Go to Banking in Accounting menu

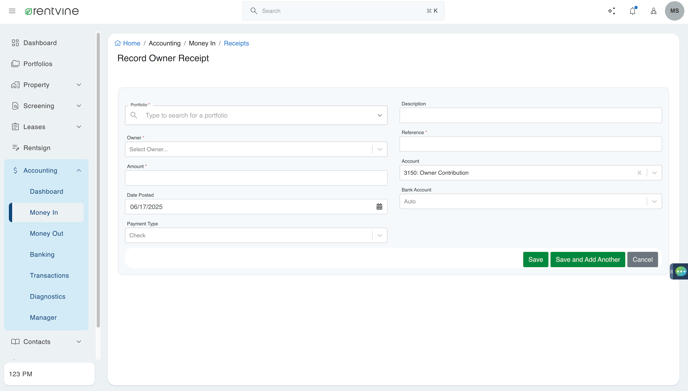tap(42, 255)
